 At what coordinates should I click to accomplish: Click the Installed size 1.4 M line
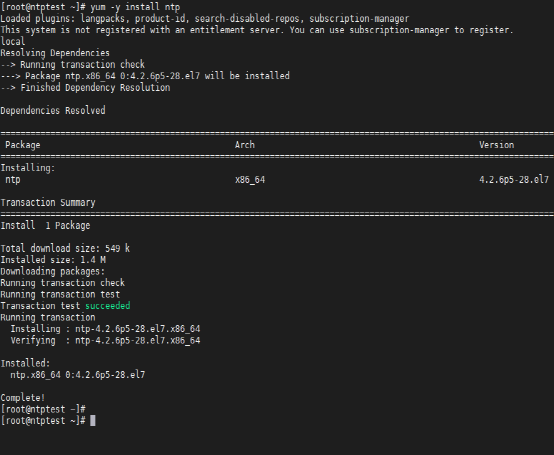tap(53, 260)
